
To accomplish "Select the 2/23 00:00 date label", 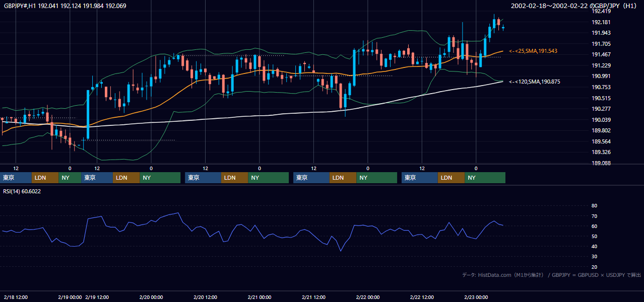I will click(476, 297).
